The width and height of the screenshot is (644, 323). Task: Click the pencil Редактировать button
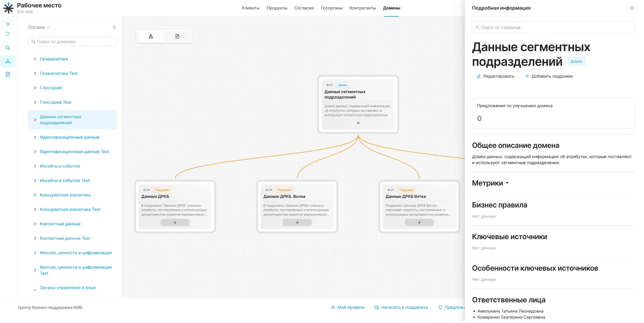click(496, 76)
